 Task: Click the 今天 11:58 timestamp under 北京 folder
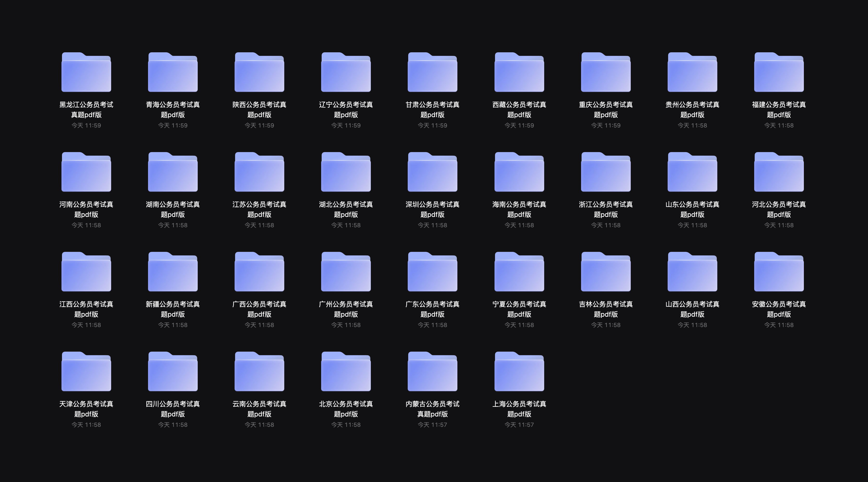346,425
